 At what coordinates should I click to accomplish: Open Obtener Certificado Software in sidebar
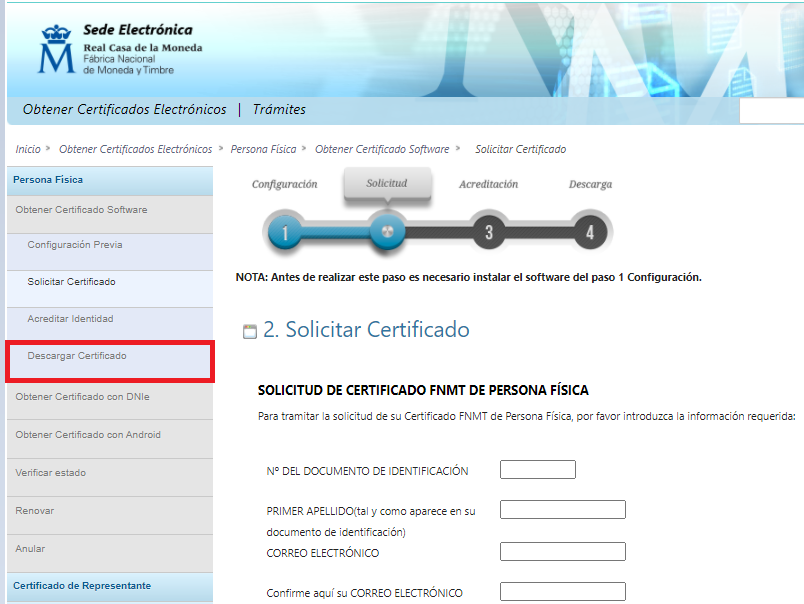[110, 214]
